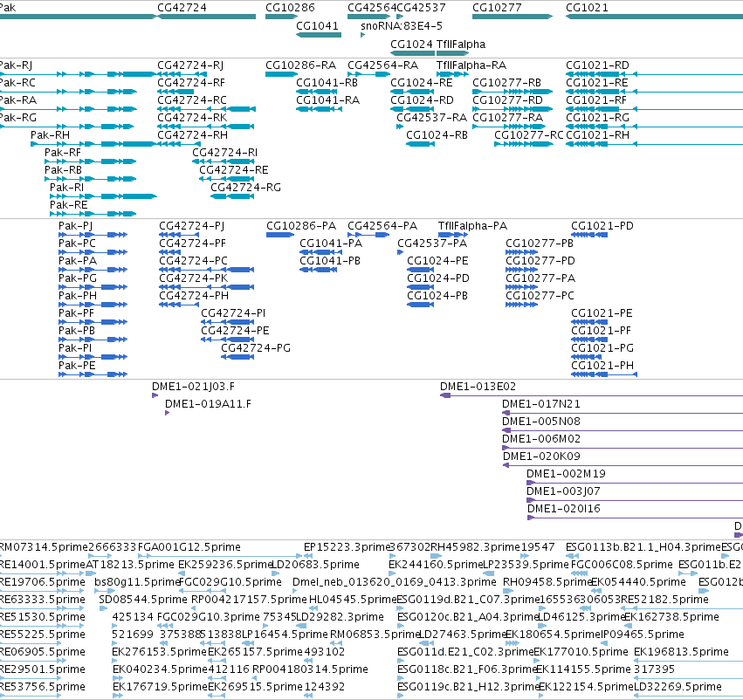Open transcript CG42724-RI
Screen dimensions: 743x700
pos(224,161)
